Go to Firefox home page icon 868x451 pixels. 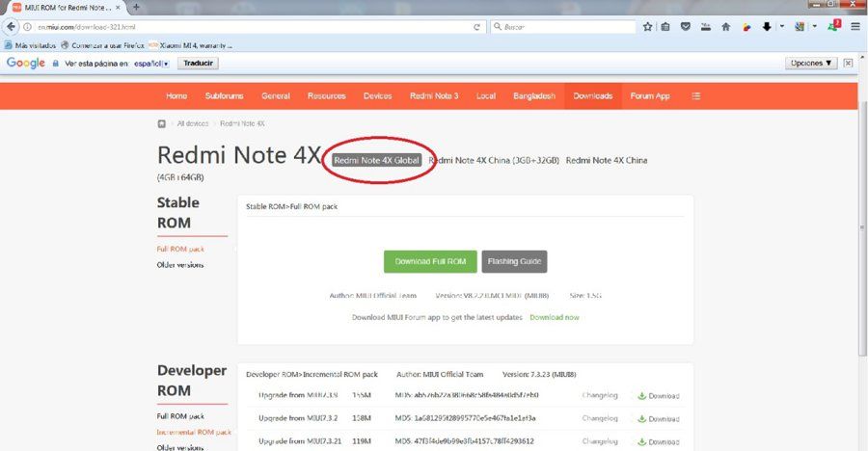pyautogui.click(x=725, y=27)
